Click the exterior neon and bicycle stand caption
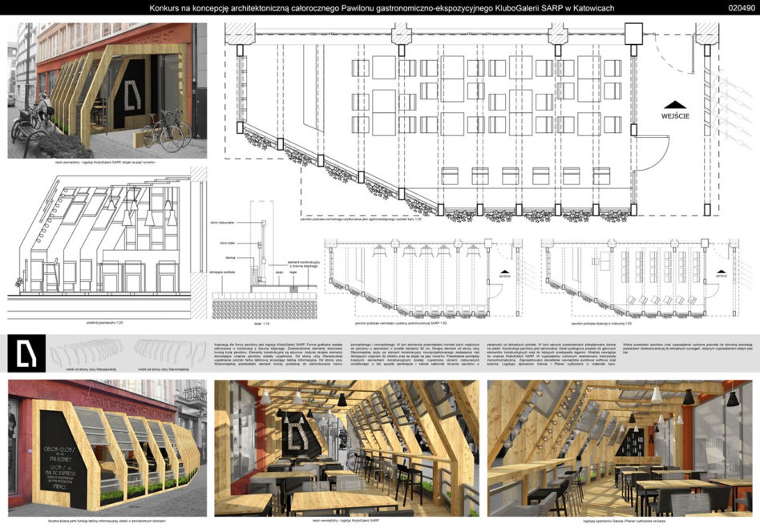The height and width of the screenshot is (532, 760). [105, 163]
